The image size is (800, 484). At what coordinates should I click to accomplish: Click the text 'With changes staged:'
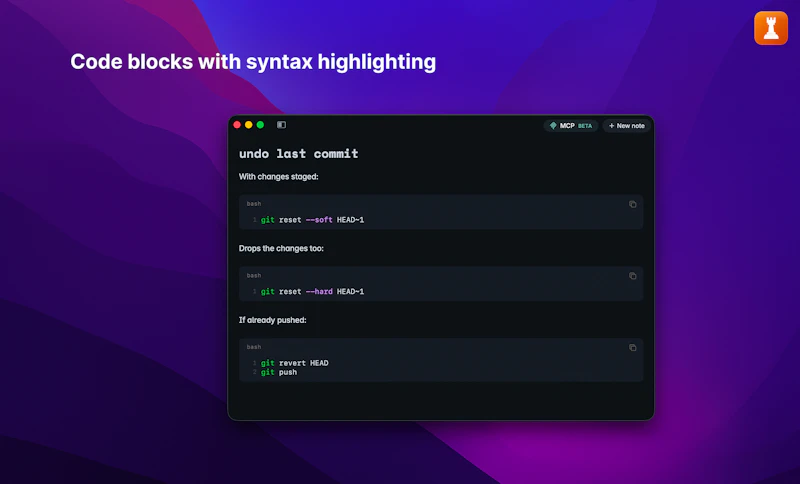279,176
